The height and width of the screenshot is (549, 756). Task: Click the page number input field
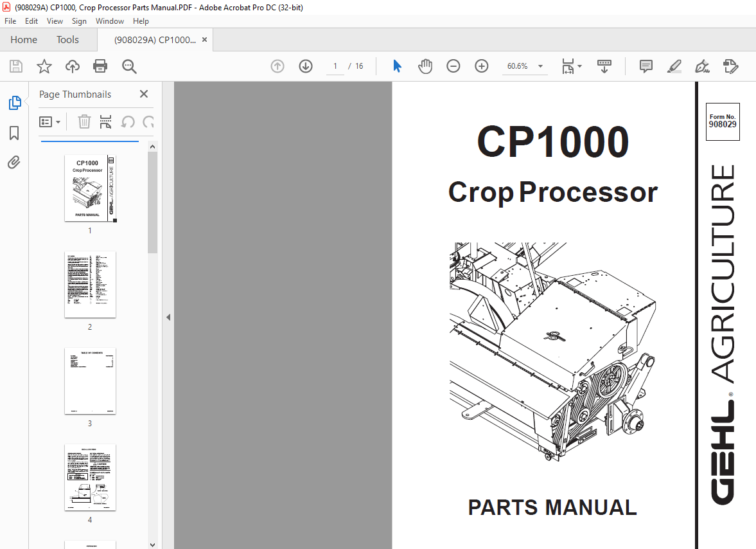pyautogui.click(x=335, y=66)
